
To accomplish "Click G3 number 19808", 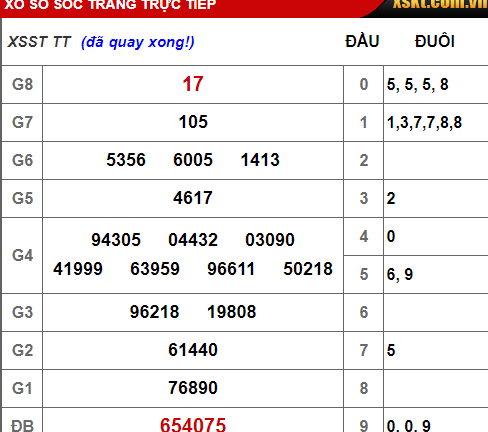I will click(232, 312).
